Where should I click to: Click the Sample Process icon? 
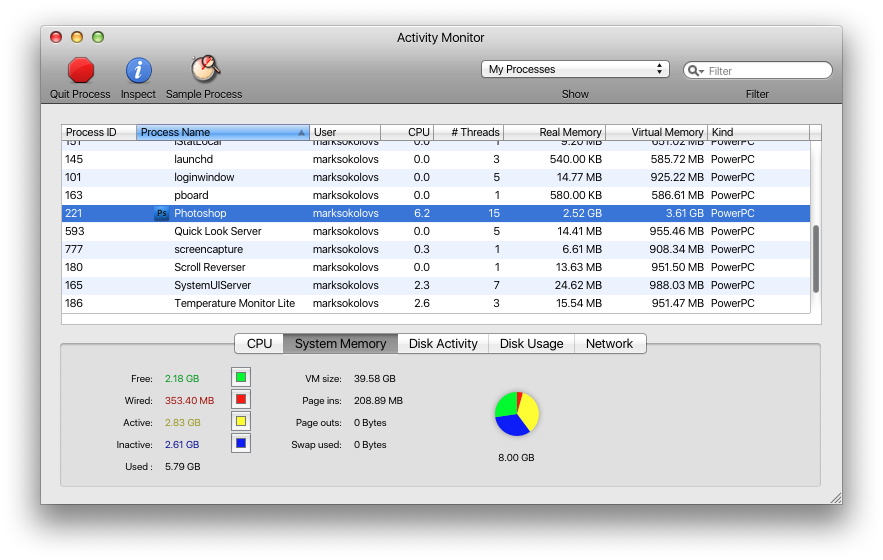(x=204, y=69)
